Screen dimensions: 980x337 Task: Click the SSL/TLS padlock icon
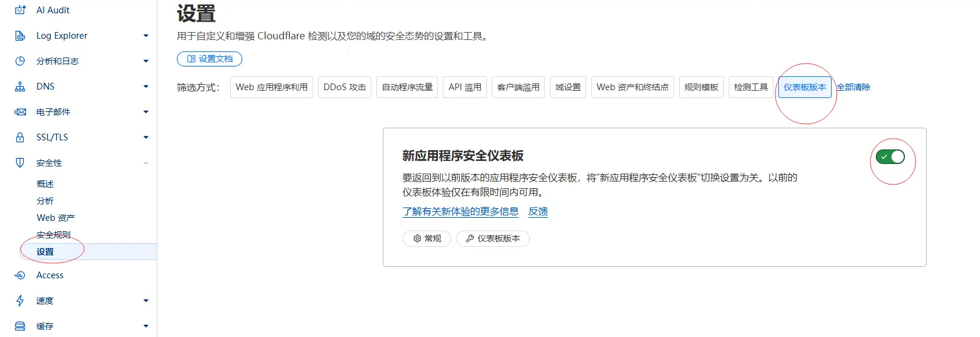click(20, 137)
